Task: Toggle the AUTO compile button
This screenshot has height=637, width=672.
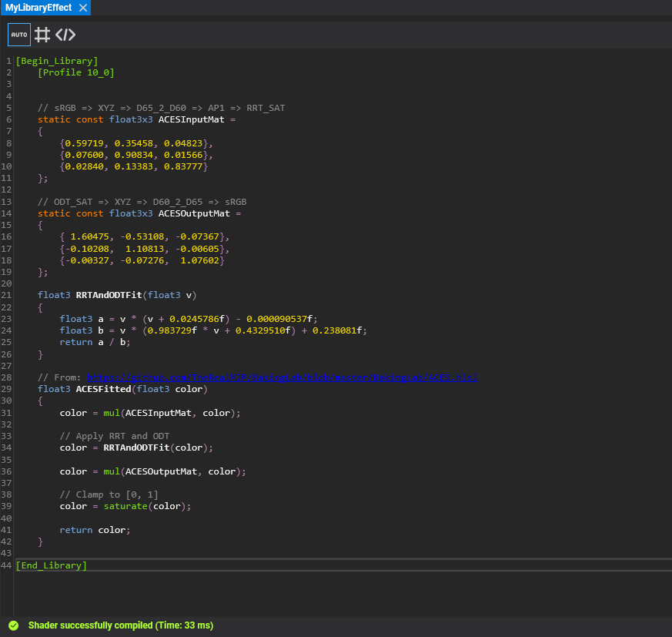Action: (x=19, y=35)
